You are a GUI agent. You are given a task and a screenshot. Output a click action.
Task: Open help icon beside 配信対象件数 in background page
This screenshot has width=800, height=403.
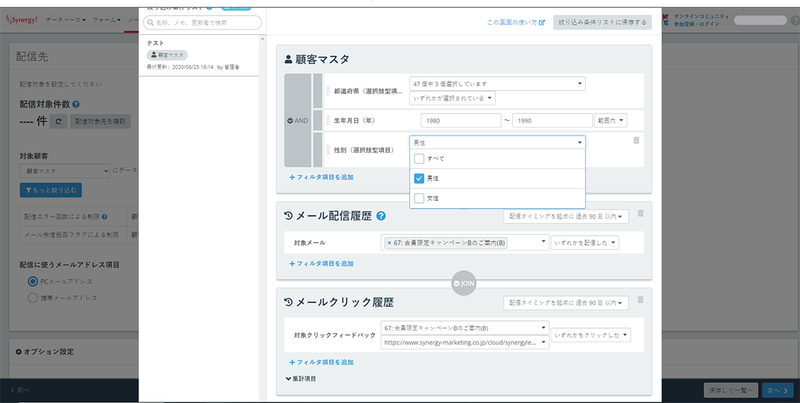click(76, 104)
